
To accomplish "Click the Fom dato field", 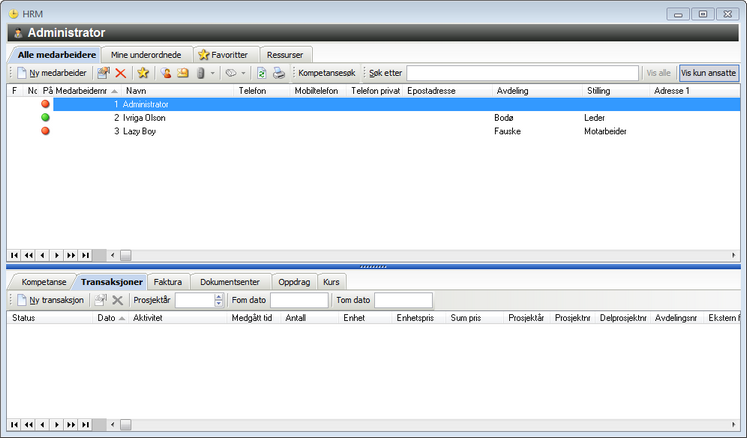I will tap(299, 300).
